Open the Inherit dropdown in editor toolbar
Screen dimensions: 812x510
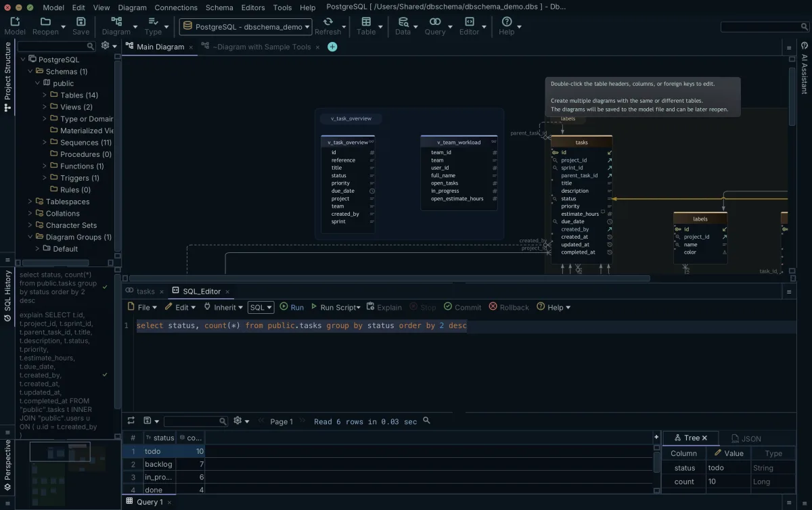point(224,307)
